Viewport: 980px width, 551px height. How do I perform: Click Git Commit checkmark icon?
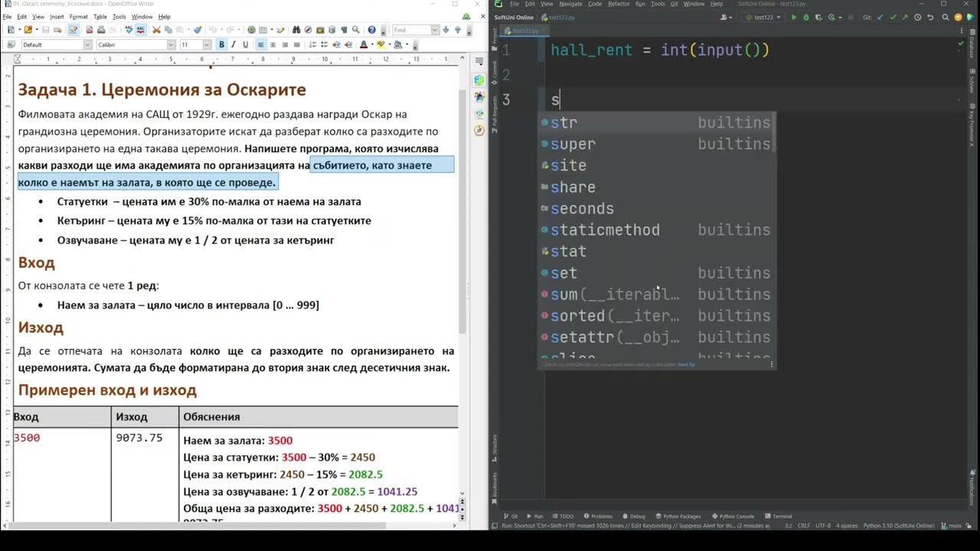893,17
